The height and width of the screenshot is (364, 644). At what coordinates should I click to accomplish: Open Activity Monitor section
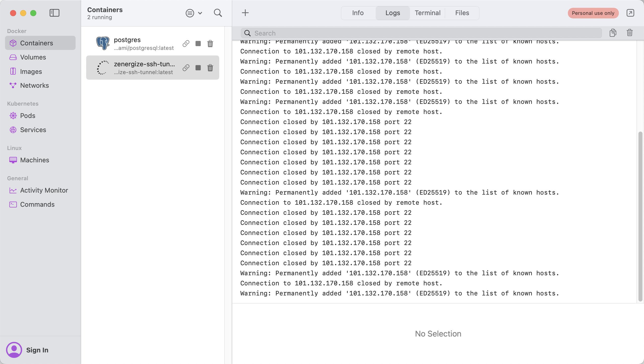pos(44,190)
